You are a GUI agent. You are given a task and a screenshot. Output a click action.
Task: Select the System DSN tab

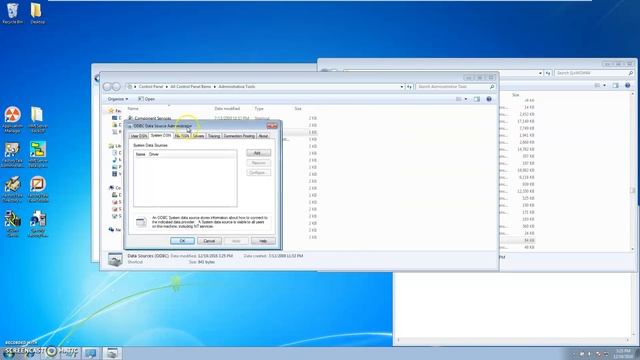click(x=161, y=135)
